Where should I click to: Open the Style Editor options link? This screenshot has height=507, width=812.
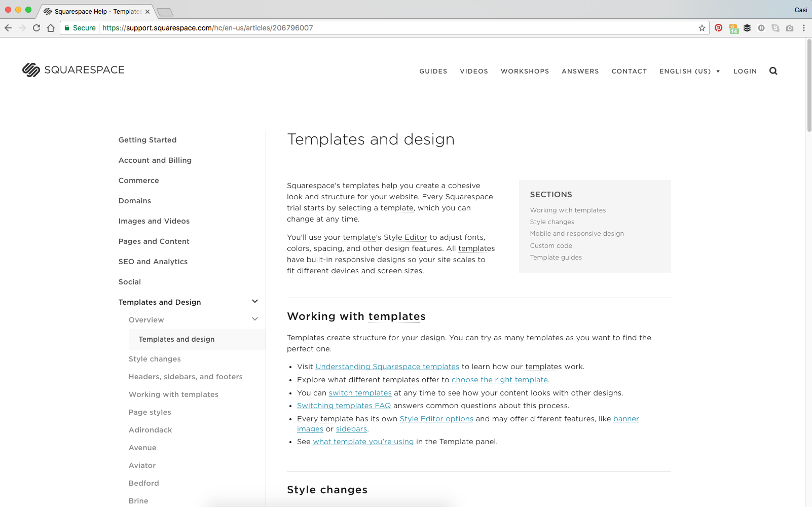(x=436, y=419)
